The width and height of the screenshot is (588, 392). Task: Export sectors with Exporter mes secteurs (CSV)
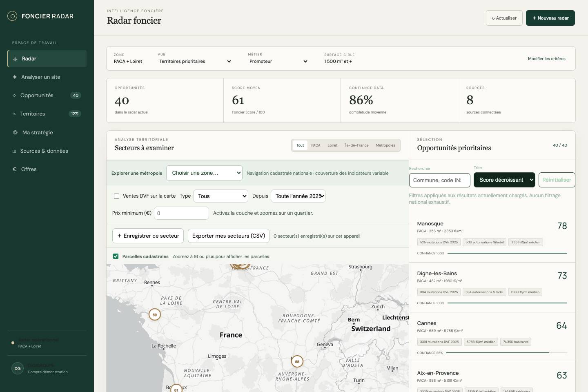point(229,236)
